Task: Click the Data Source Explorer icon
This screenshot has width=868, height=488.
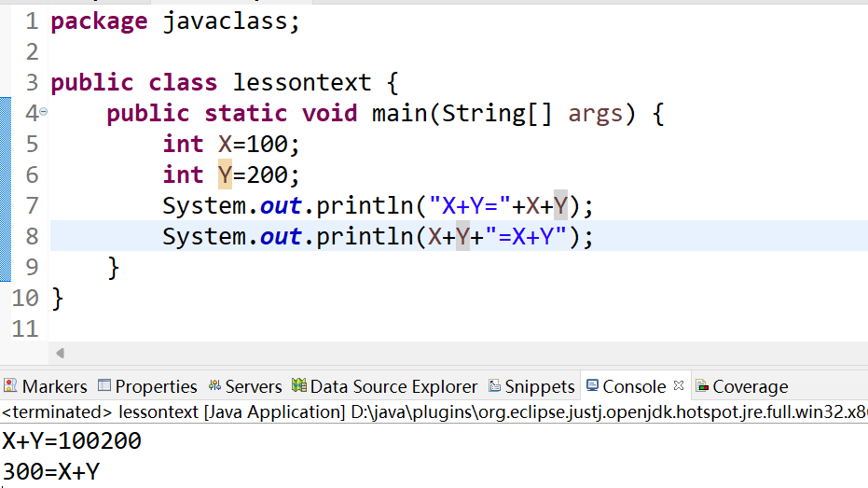Action: pyautogui.click(x=299, y=386)
